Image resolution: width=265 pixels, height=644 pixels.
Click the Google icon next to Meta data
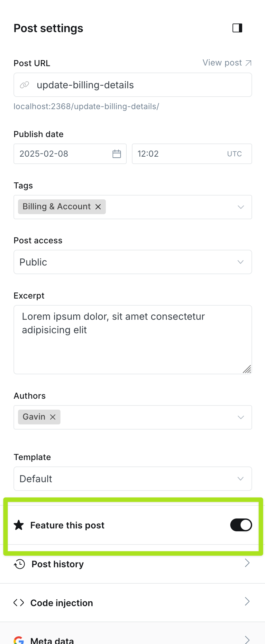(x=19, y=640)
